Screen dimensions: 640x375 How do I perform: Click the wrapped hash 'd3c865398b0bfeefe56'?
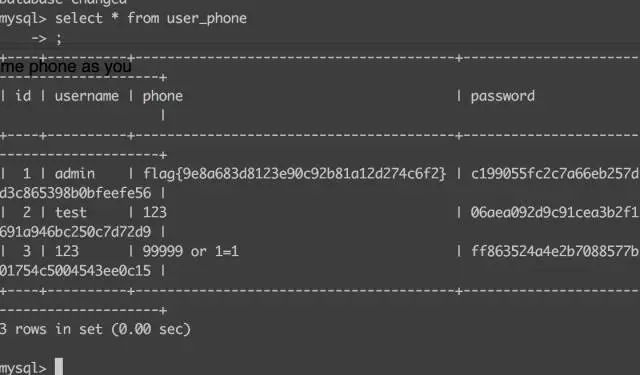76,193
